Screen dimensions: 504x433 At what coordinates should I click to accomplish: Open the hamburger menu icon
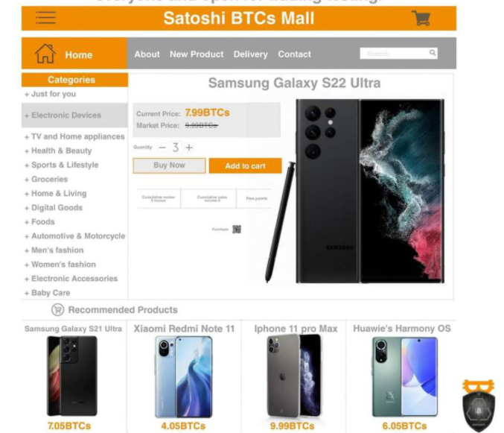click(x=45, y=18)
